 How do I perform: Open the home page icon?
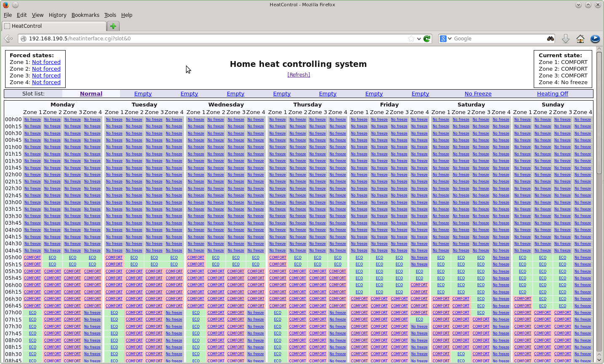(580, 38)
